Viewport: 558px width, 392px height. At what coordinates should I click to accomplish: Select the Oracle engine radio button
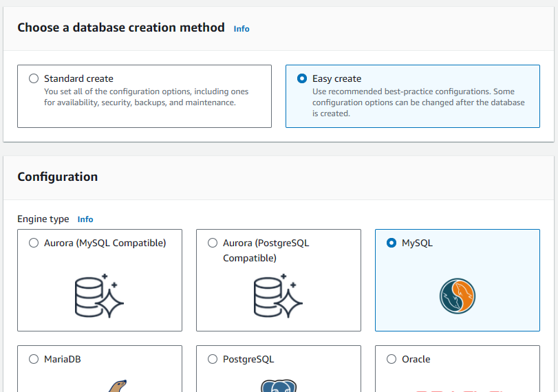point(391,359)
